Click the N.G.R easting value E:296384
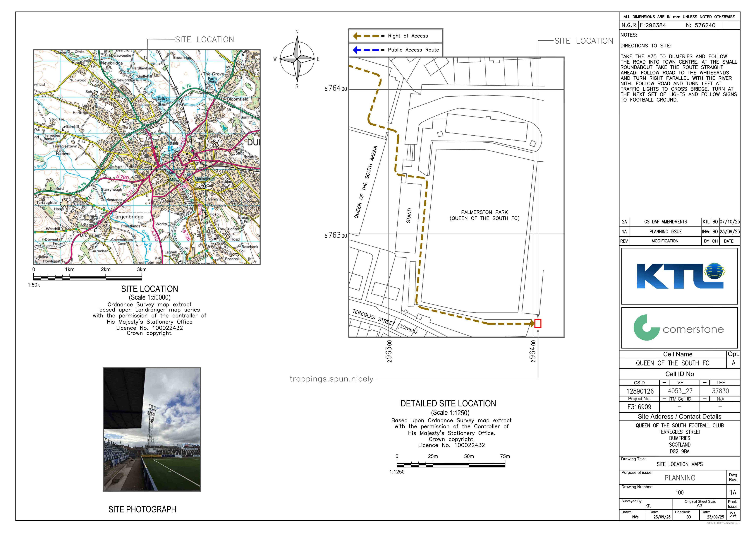This screenshot has width=756, height=535. pos(653,25)
